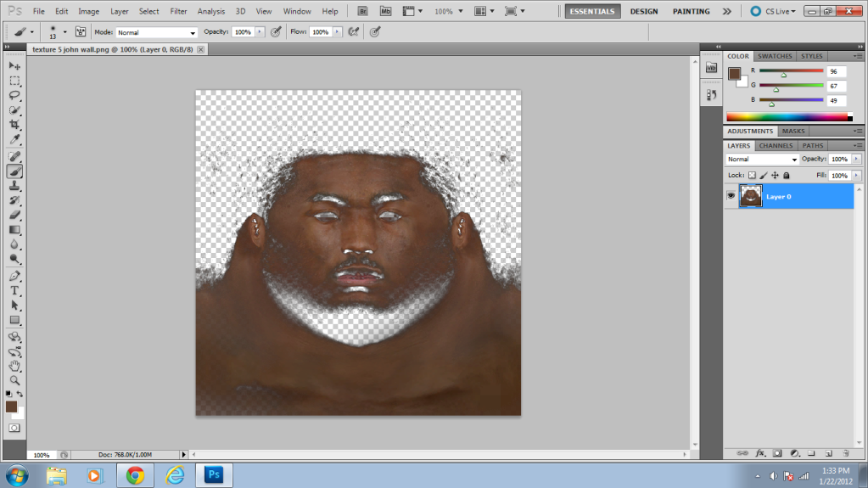The image size is (868, 488).
Task: Select the Zoom tool
Action: (14, 381)
